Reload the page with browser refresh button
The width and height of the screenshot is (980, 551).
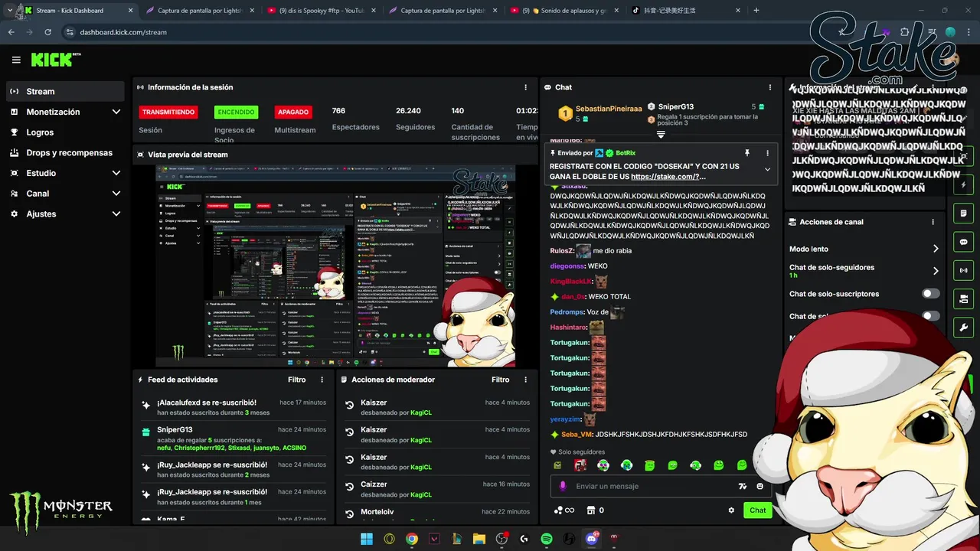(x=47, y=32)
